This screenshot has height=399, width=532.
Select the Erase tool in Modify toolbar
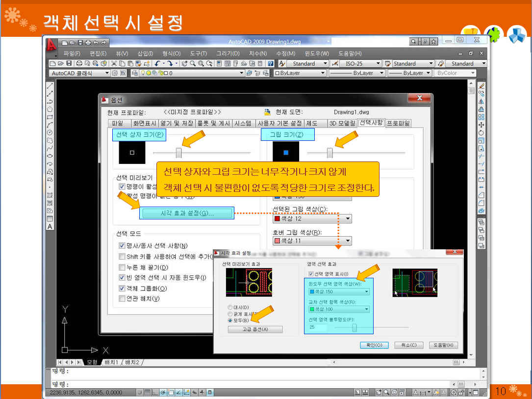[481, 86]
